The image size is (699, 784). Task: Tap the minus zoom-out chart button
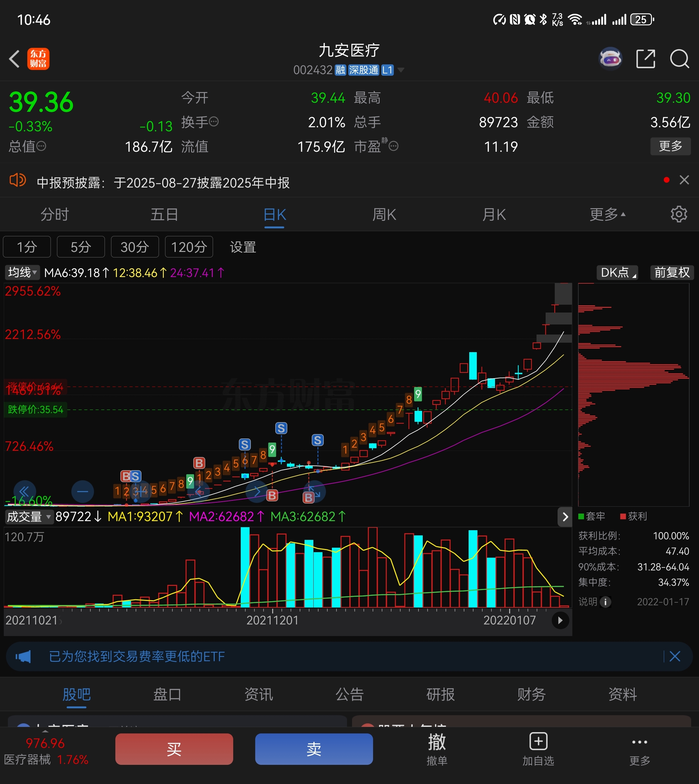click(x=83, y=492)
